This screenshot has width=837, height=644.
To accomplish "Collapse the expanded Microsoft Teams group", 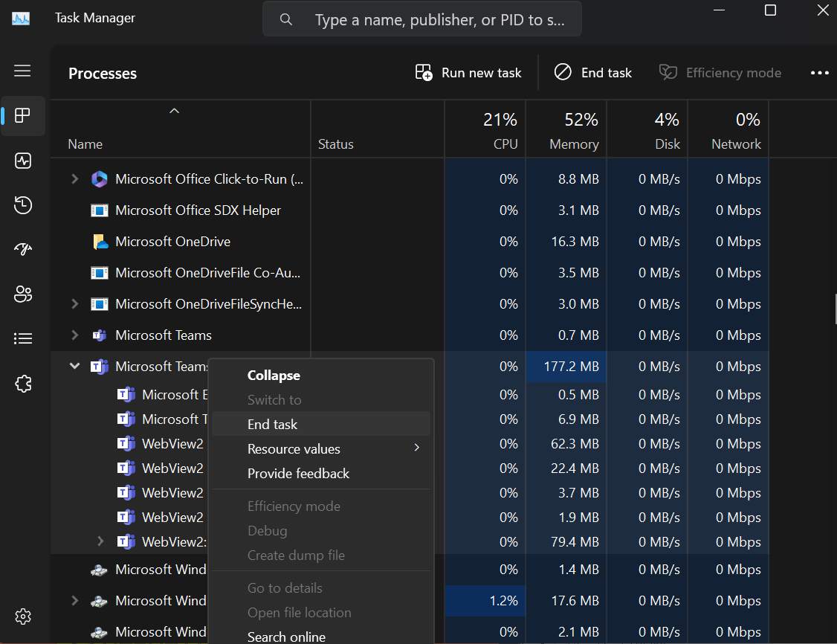I will tap(74, 367).
